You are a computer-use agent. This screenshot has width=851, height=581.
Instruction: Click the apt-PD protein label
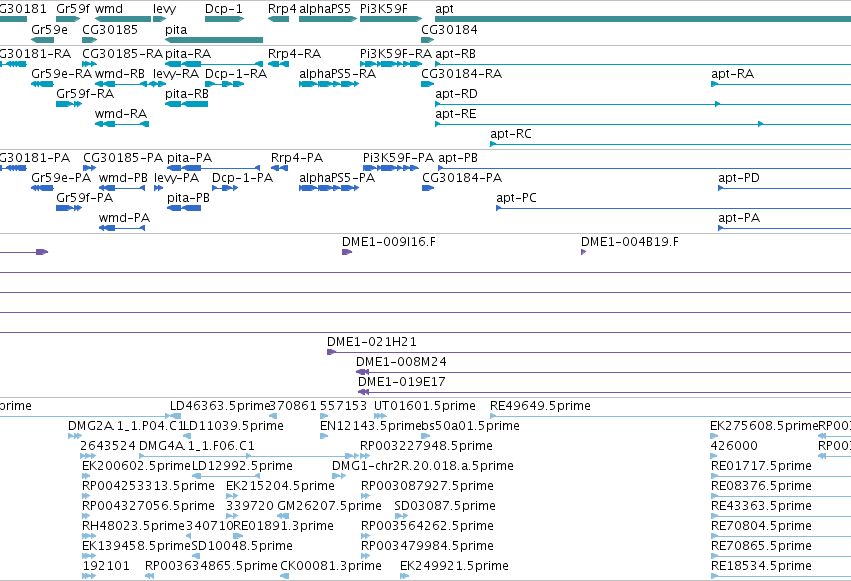[x=739, y=177]
